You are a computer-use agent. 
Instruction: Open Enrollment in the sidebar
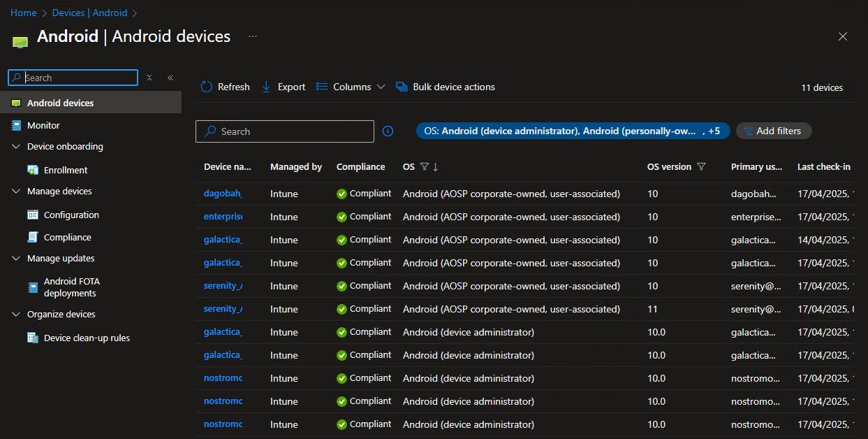(x=65, y=170)
